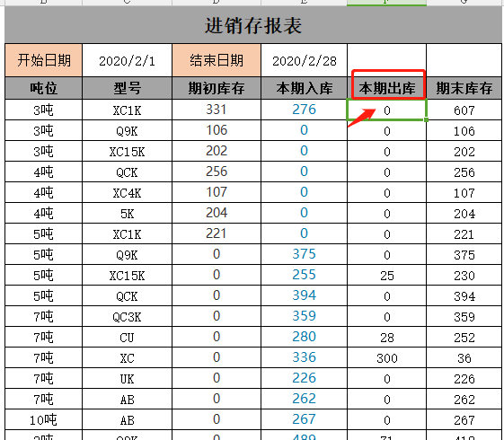
Task: Click the tonnage cell 10吨
Action: click(x=44, y=419)
